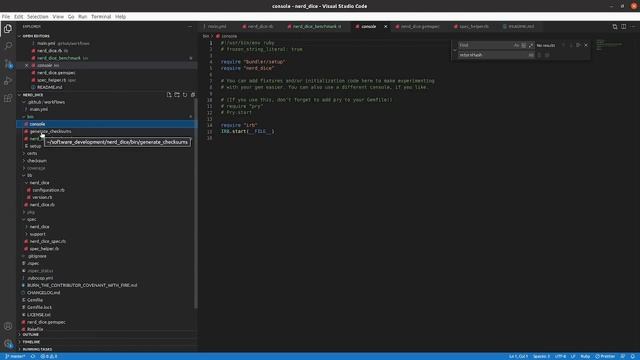Toggle Preserve Case in the Replace box
Image resolution: width=640 pixels, height=360 pixels.
click(531, 55)
